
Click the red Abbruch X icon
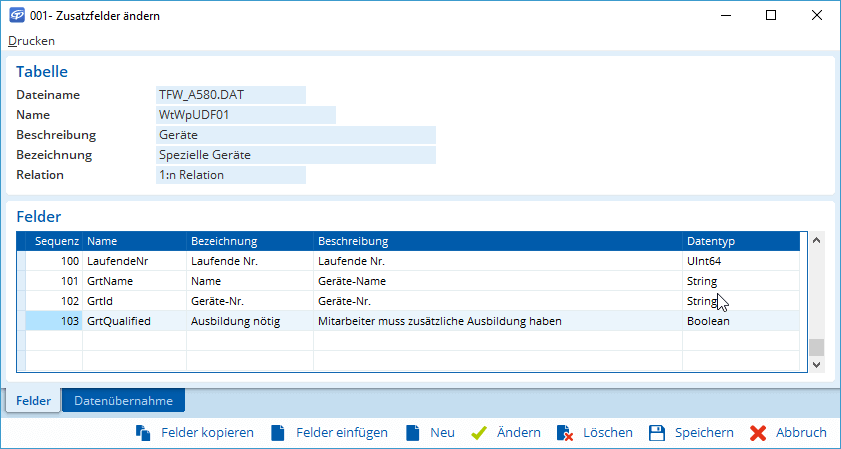tap(758, 433)
